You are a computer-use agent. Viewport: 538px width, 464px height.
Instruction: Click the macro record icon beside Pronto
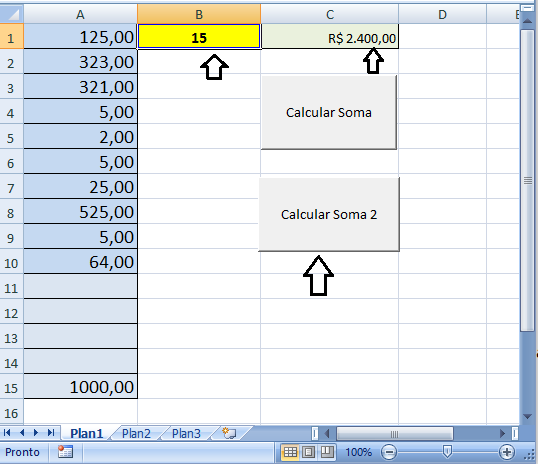65,452
